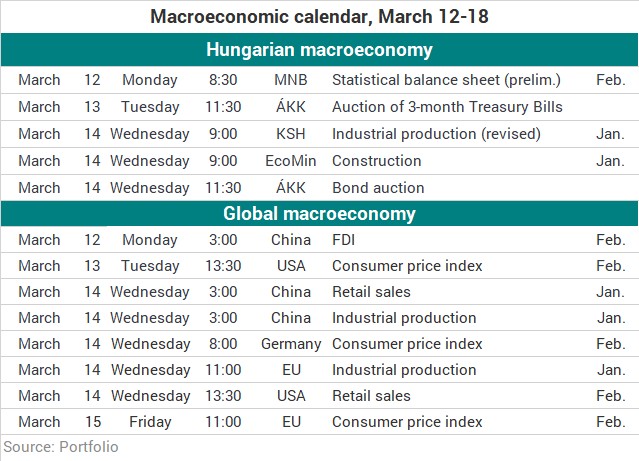The image size is (639, 461).
Task: Click the MNB institution label
Action: 291,79
